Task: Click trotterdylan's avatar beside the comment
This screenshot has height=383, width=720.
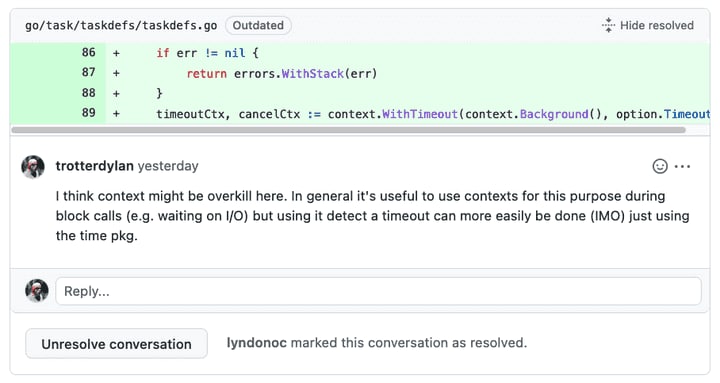Action: coord(33,166)
